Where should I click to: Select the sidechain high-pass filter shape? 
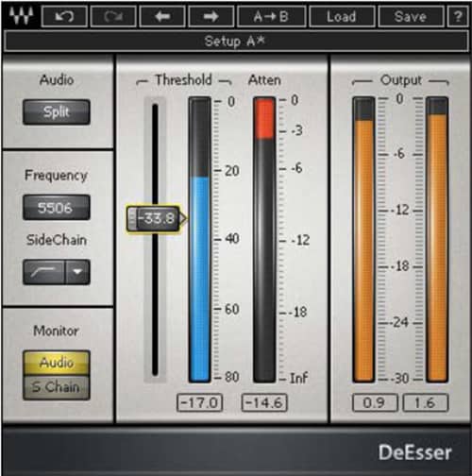click(x=43, y=272)
